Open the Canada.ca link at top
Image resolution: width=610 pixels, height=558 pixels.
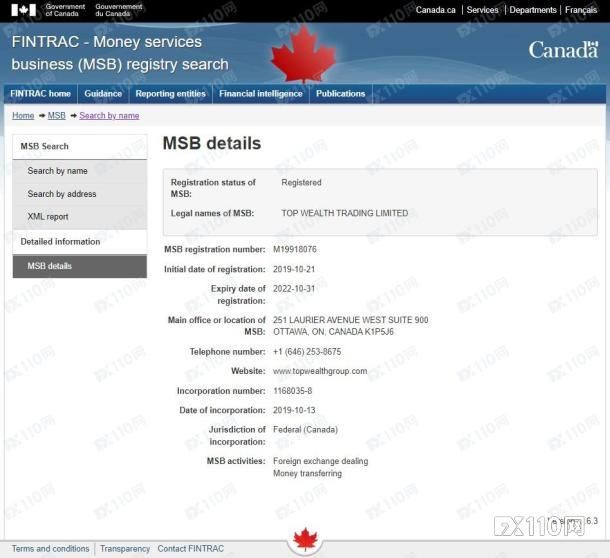(x=435, y=10)
